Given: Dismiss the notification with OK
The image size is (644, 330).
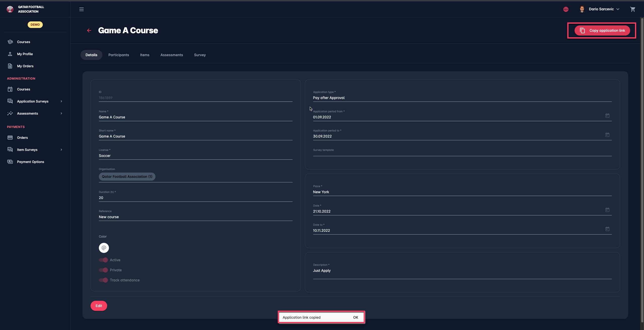Looking at the screenshot, I should (355, 317).
